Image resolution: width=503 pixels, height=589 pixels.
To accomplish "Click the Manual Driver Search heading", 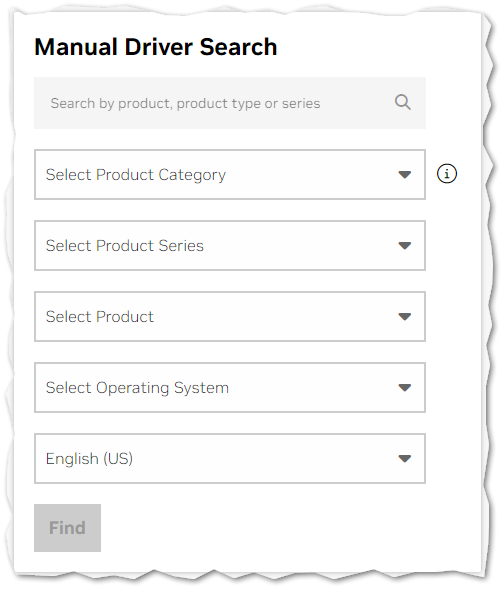I will tap(156, 47).
